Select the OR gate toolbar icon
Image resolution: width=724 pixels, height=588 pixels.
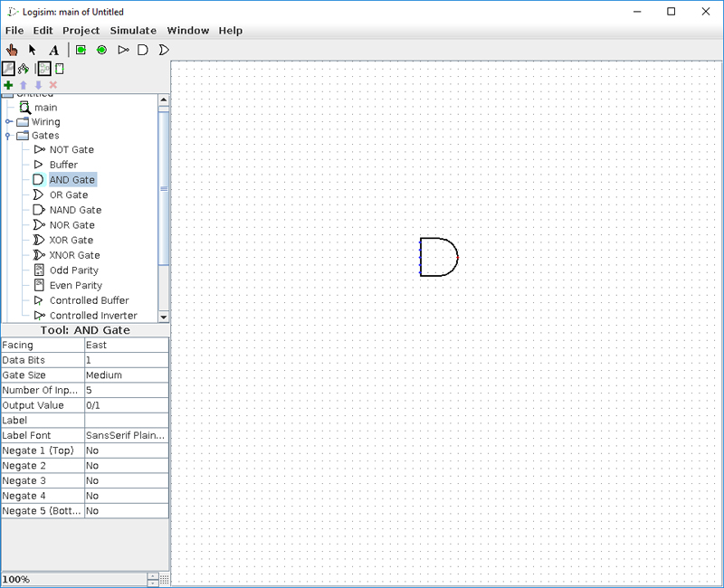pos(164,50)
